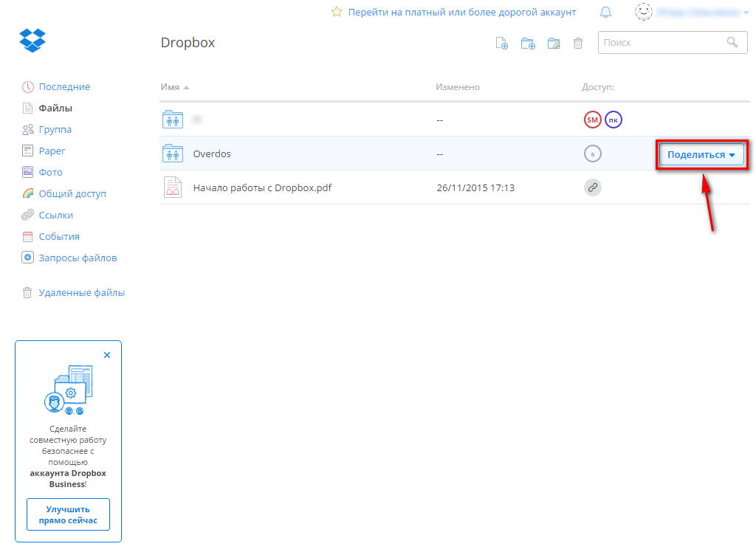Click the Dropbox logo icon
Screen dimensions: 756x555
[32, 41]
